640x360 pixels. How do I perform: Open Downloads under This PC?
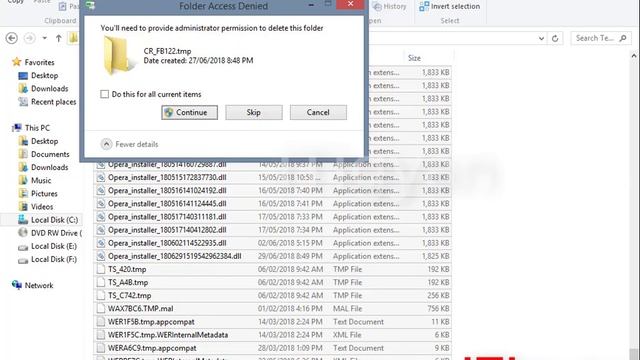pyautogui.click(x=50, y=167)
